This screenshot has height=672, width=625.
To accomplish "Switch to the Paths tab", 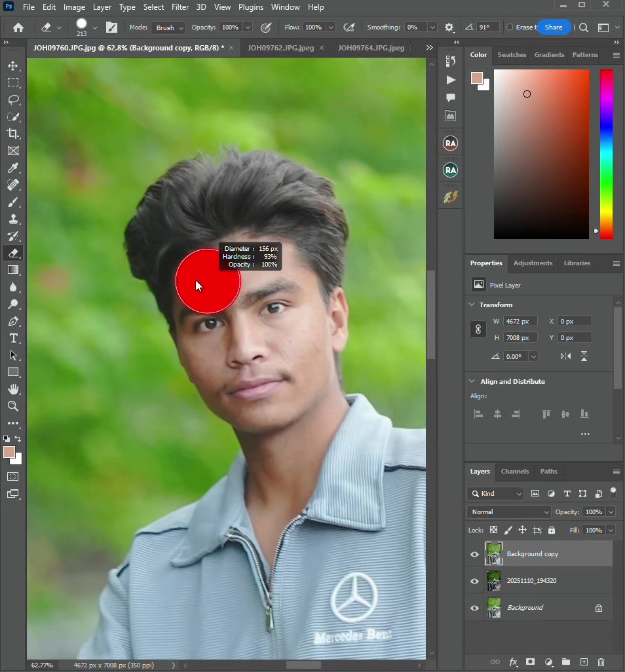I will 549,471.
